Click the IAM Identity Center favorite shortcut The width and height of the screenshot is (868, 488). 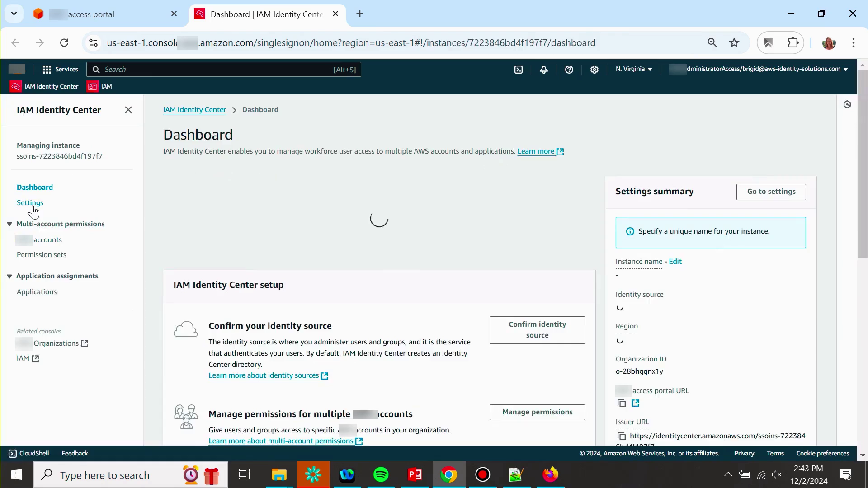pyautogui.click(x=44, y=86)
